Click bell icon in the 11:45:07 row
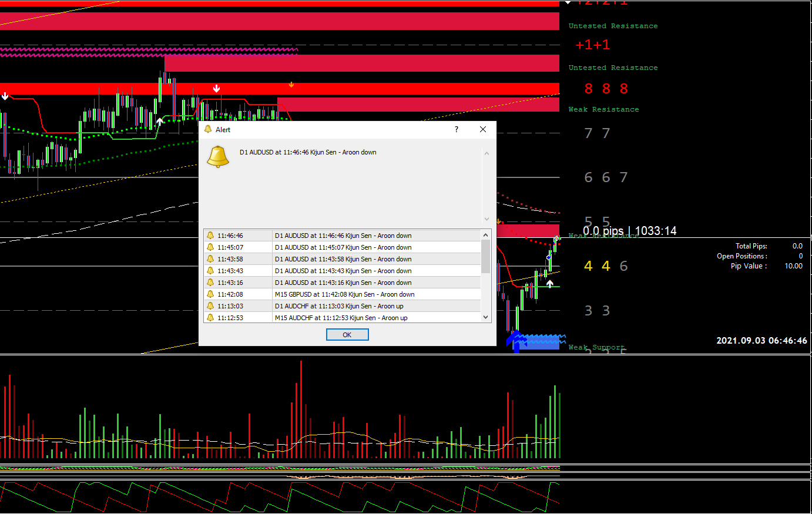 coord(210,247)
